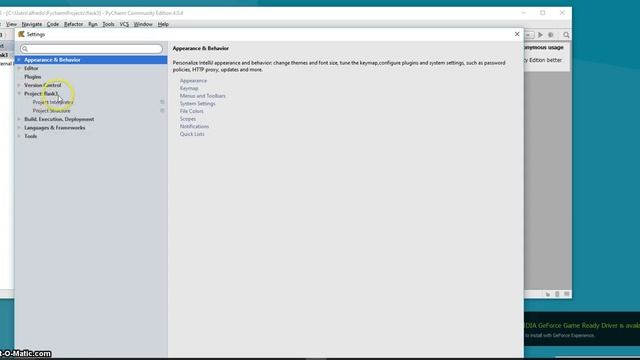This screenshot has height=360, width=640.
Task: Open the Window menu
Action: point(143,24)
